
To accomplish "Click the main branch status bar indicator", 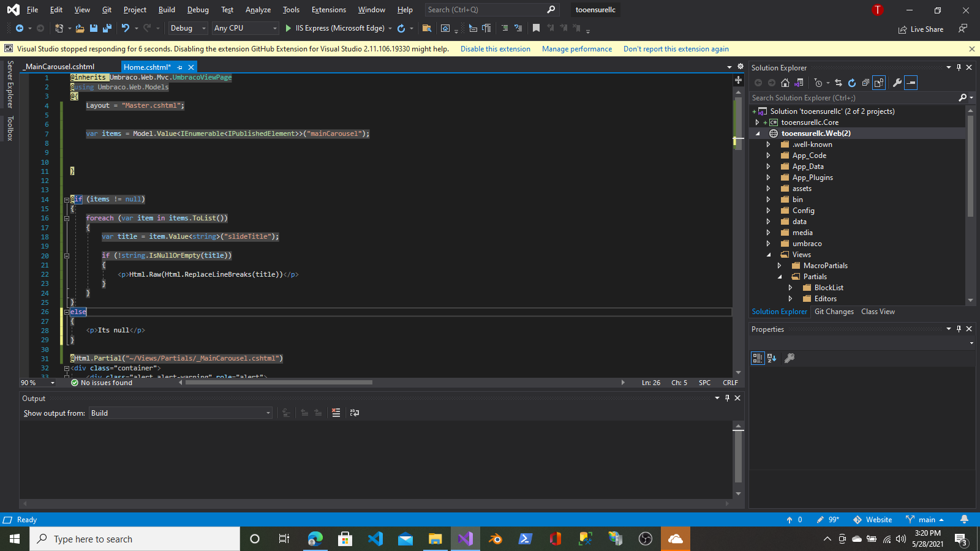I will click(925, 520).
